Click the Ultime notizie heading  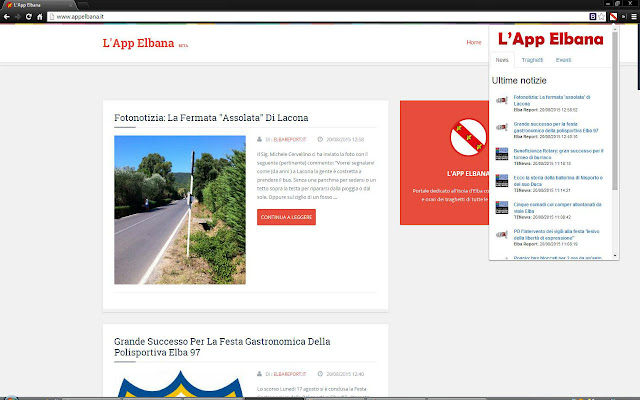tap(519, 81)
